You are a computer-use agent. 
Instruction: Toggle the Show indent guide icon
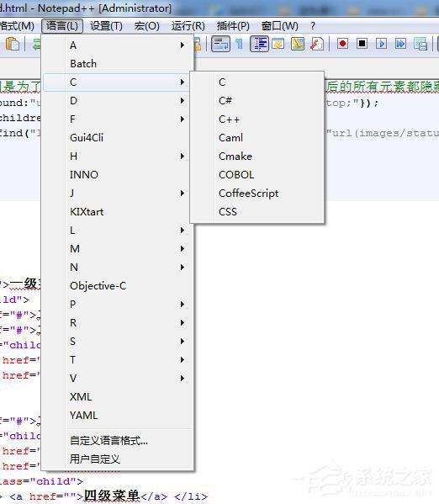pos(259,44)
